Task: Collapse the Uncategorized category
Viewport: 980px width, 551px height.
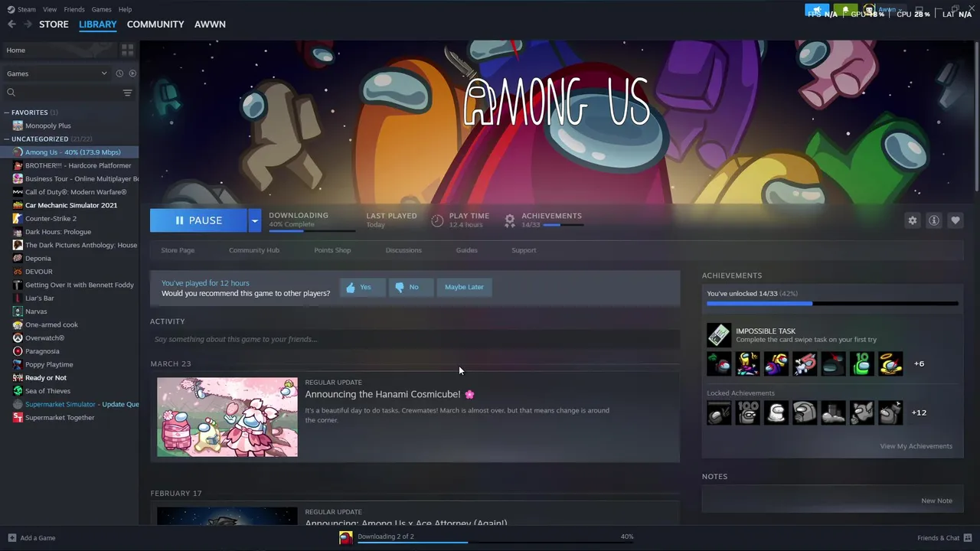Action: point(6,139)
